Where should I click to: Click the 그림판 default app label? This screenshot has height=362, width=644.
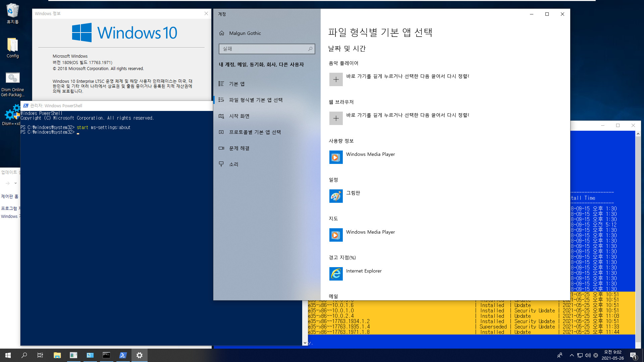(353, 193)
